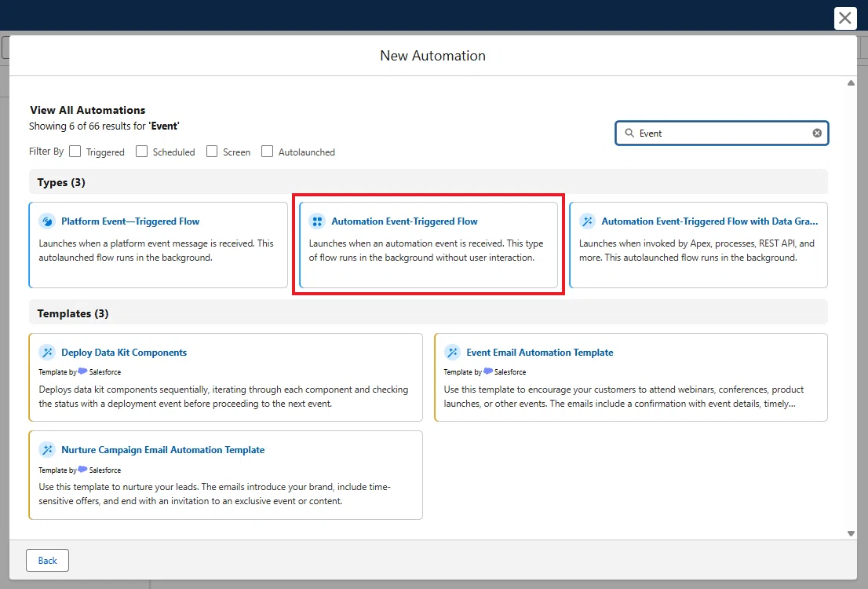
Task: Click the Autolaunched filter label
Action: [x=307, y=152]
